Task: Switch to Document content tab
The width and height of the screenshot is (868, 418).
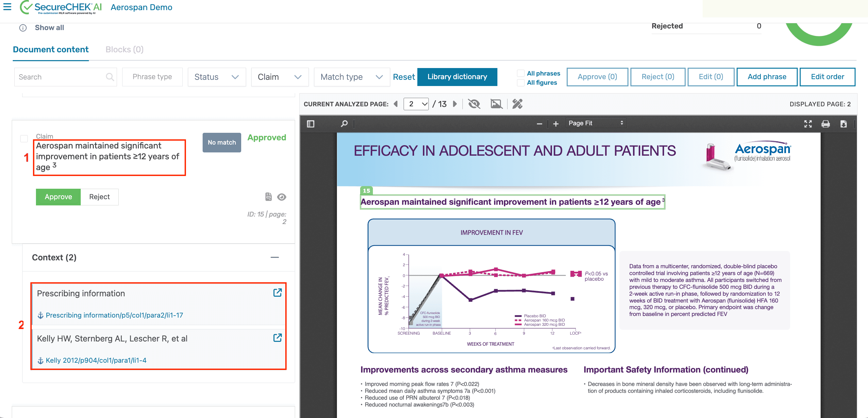Action: click(x=51, y=50)
